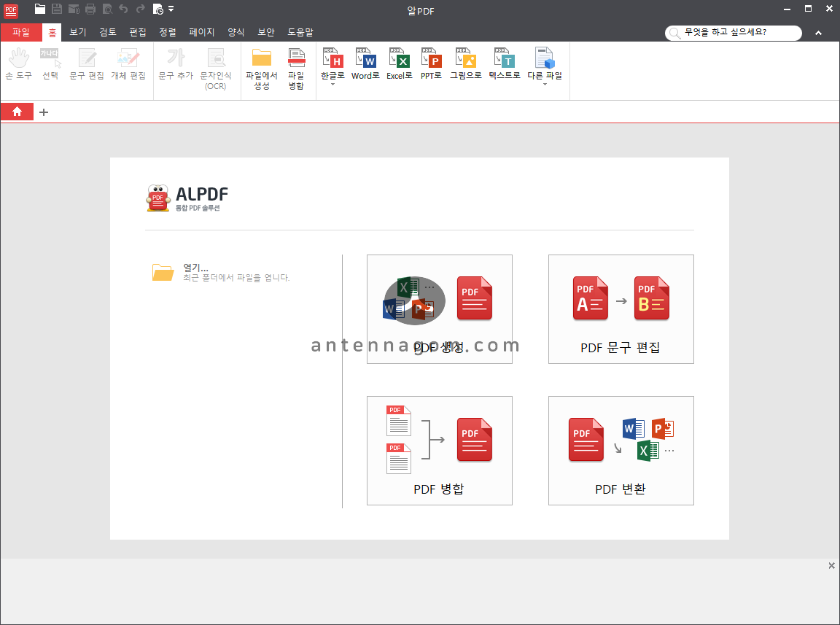Switch to the 편집 ribbon tab
This screenshot has height=625, width=840.
point(138,32)
